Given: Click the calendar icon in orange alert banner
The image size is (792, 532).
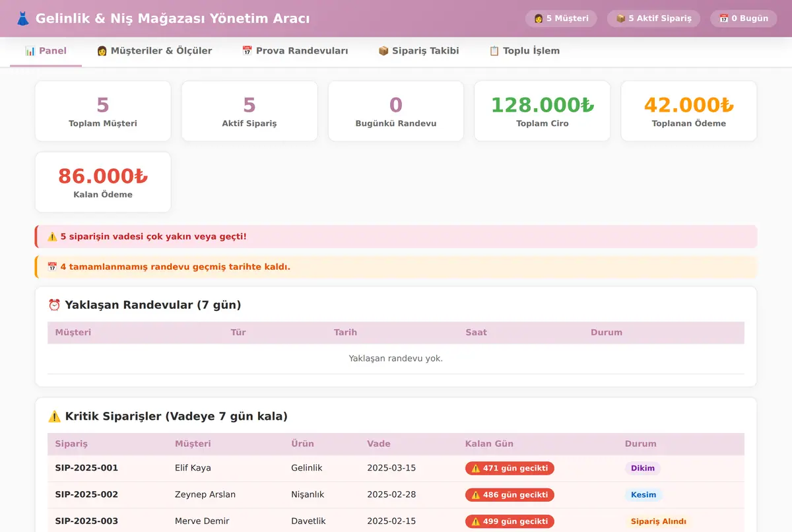Looking at the screenshot, I should point(52,267).
